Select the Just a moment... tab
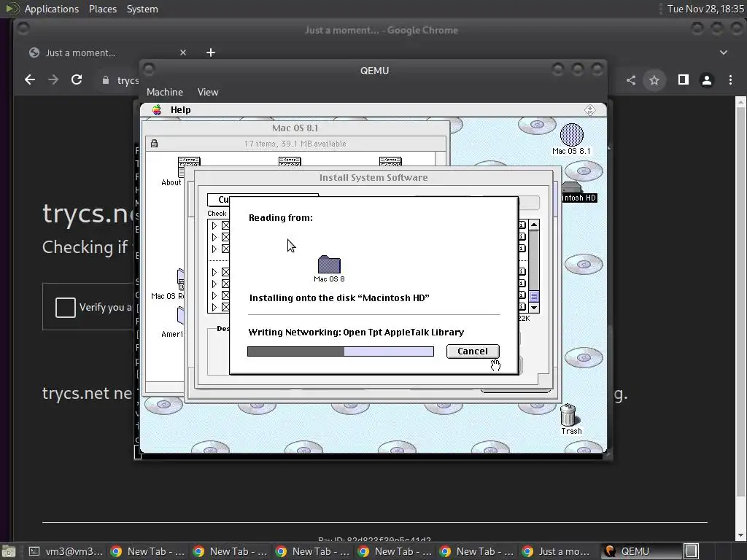The image size is (747, 560). (x=107, y=52)
